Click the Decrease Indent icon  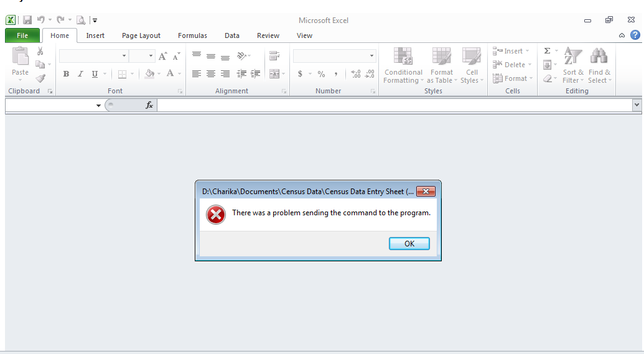pyautogui.click(x=241, y=74)
